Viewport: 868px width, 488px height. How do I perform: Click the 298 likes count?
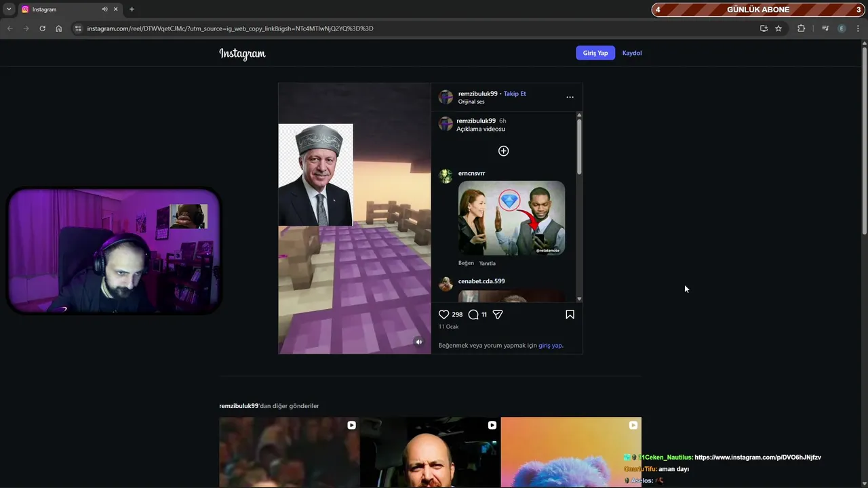pyautogui.click(x=457, y=314)
